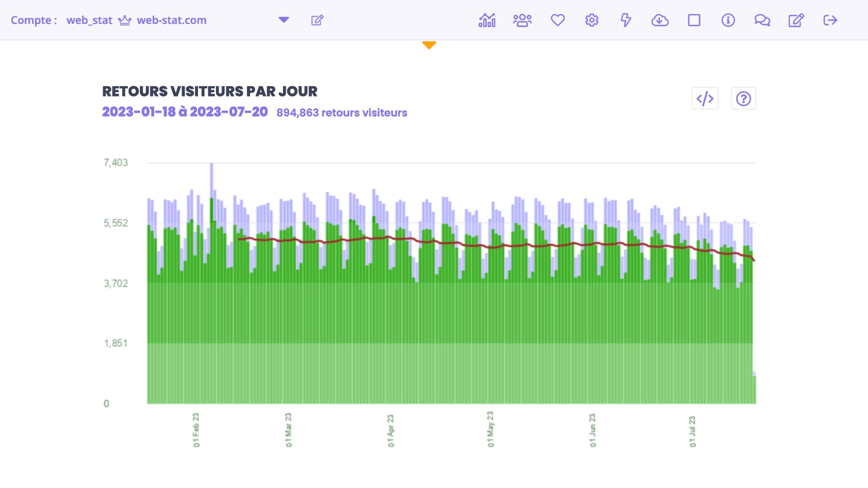The image size is (868, 488).
Task: Click the short last bar at chart end
Action: click(x=754, y=388)
